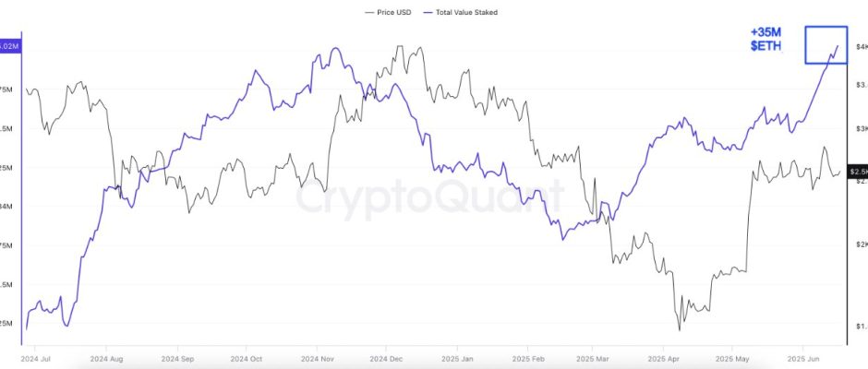Click the $2.5K current price tag
The width and height of the screenshot is (868, 369).
[858, 173]
